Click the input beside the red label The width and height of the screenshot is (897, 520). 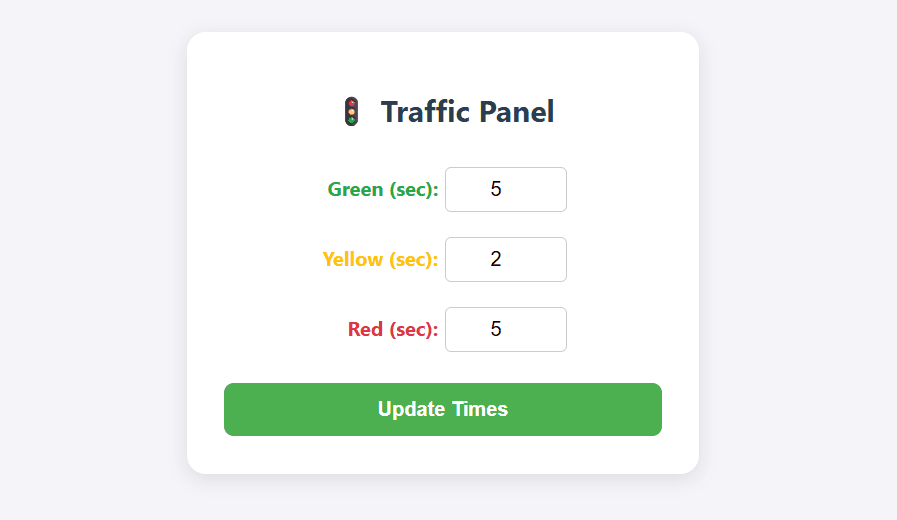(x=505, y=330)
